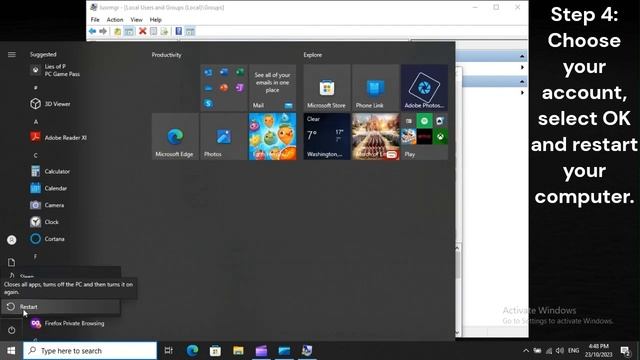Open Calculator app
Screen dimensions: 640x360
tap(50, 171)
